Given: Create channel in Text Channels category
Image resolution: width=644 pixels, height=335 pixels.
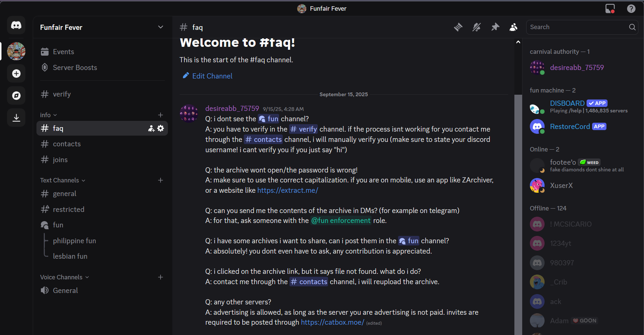Looking at the screenshot, I should point(161,180).
